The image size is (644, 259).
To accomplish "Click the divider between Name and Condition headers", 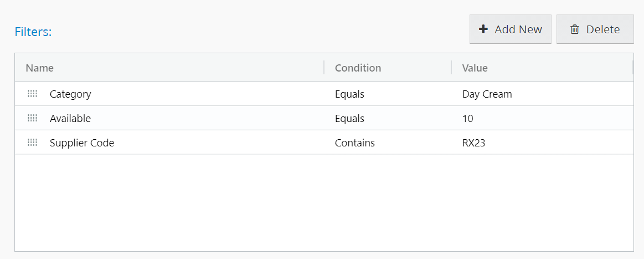I will point(324,68).
